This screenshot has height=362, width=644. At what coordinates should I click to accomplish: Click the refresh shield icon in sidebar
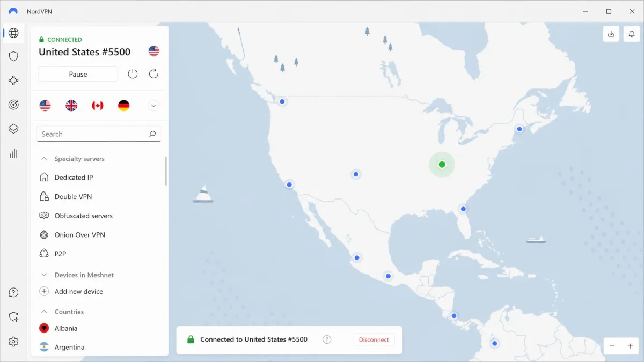(13, 317)
